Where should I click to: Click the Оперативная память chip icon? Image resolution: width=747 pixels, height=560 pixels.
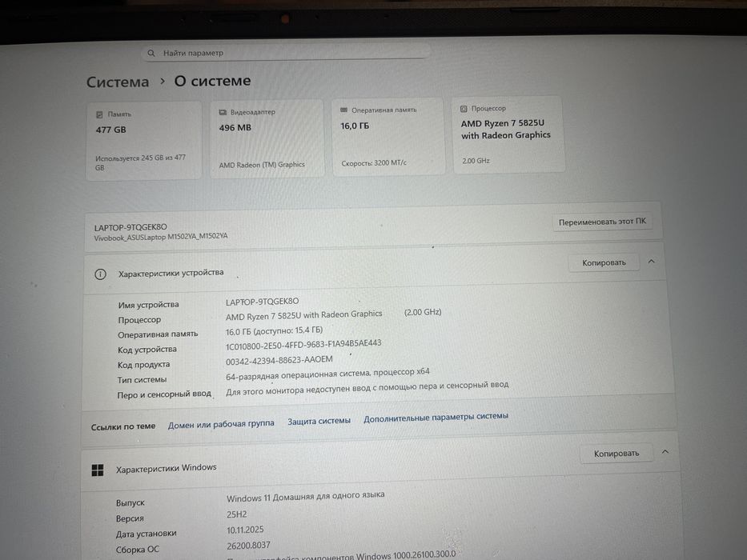point(344,110)
